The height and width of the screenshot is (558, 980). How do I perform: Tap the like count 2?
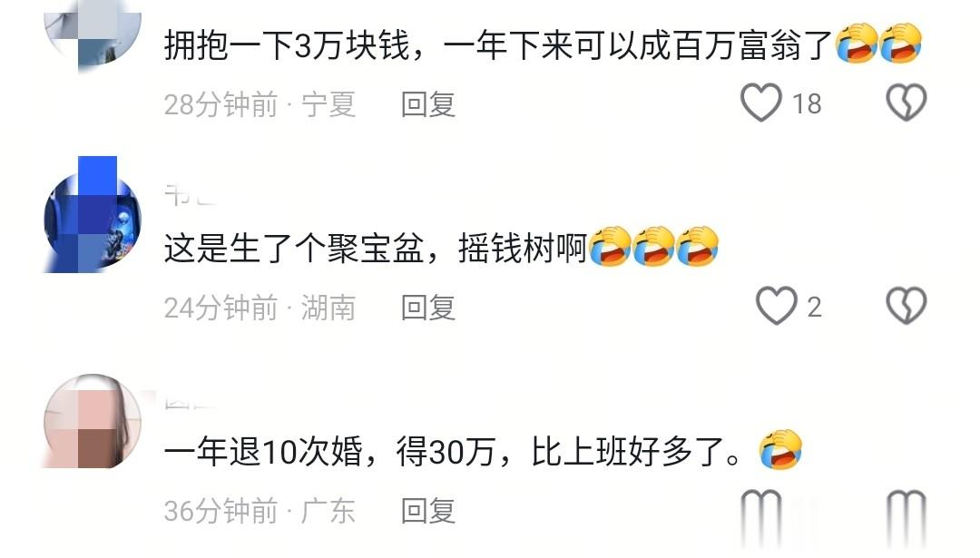(814, 307)
